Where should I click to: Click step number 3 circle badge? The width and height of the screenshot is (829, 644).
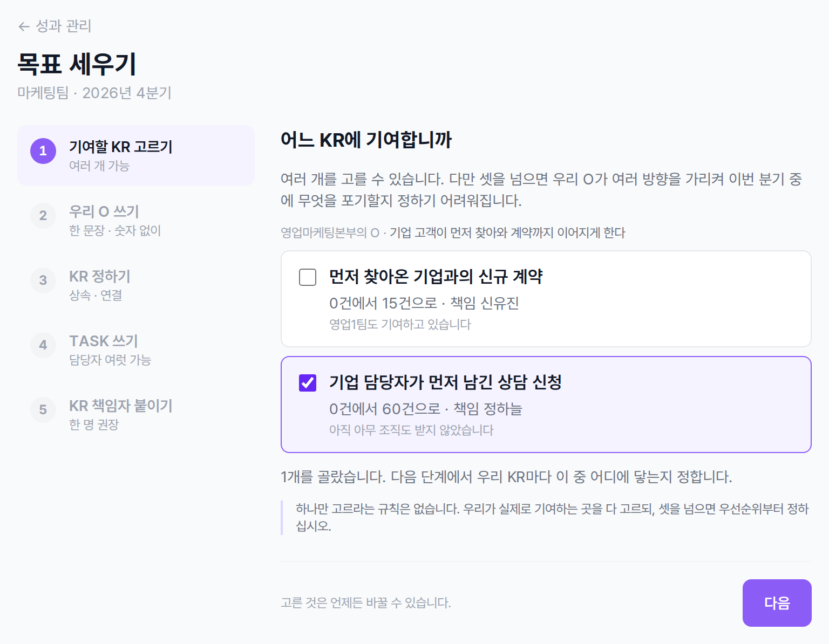[x=43, y=280]
